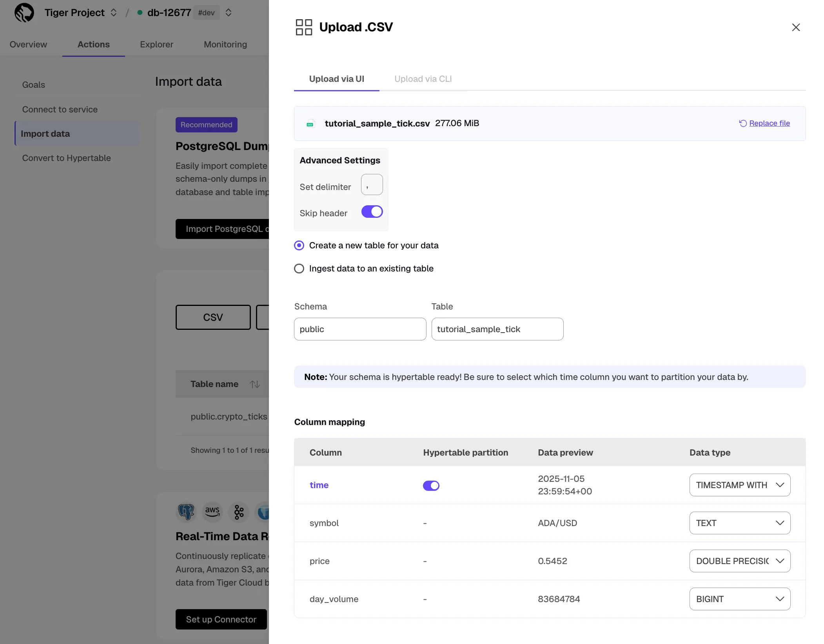
Task: Click the Set delimiter input field
Action: click(372, 185)
